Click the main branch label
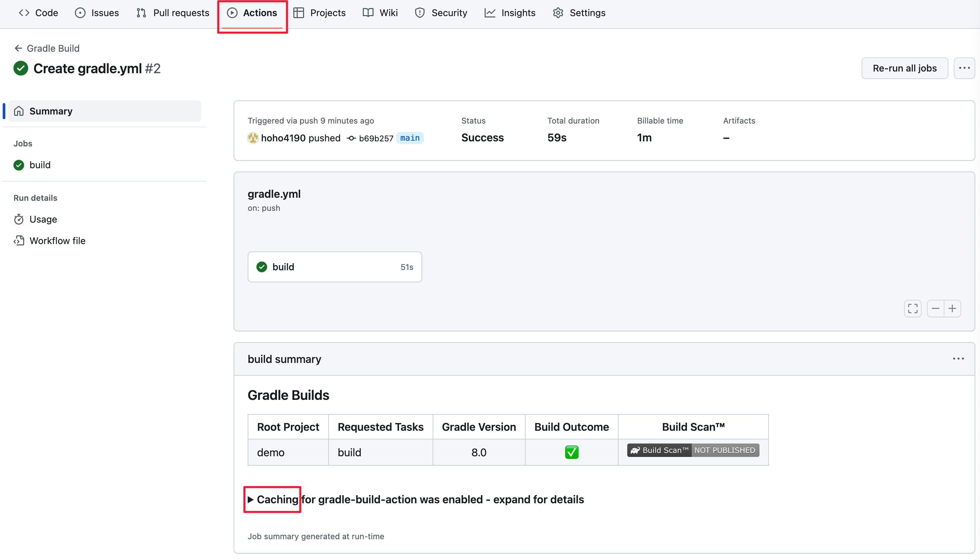The width and height of the screenshot is (980, 560). [410, 138]
